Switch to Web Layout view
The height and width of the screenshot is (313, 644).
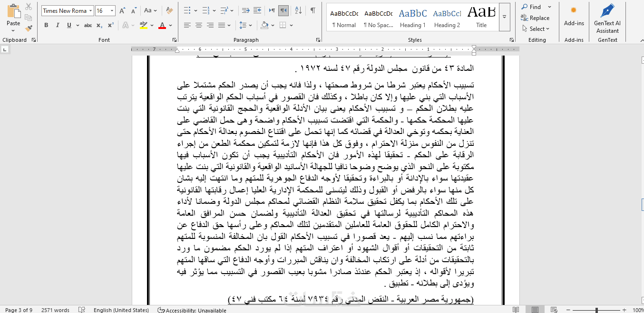554,310
